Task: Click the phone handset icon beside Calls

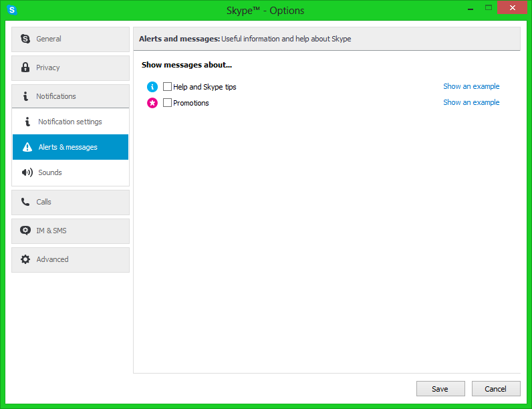Action: [25, 202]
